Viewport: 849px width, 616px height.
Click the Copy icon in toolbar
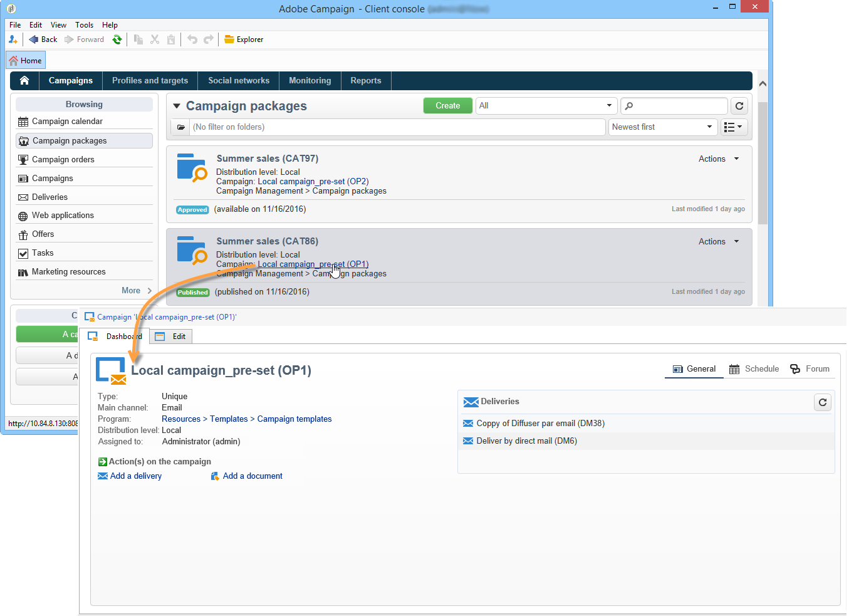138,39
